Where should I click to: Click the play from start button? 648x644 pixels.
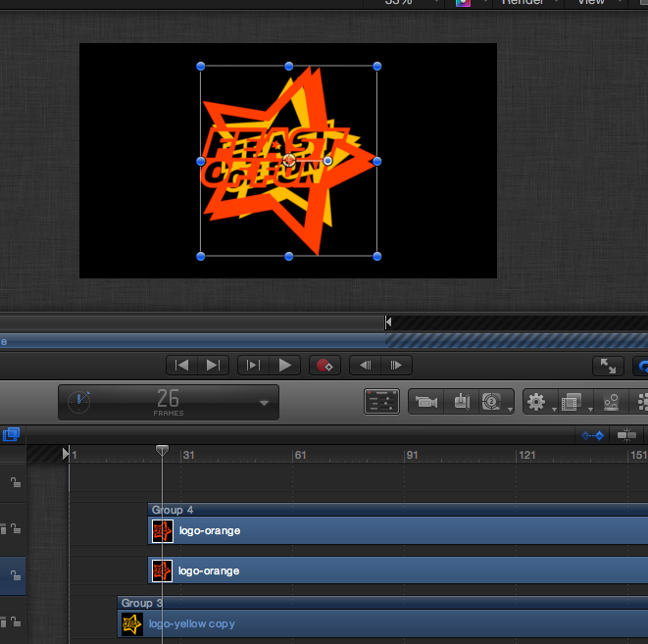tap(253, 366)
